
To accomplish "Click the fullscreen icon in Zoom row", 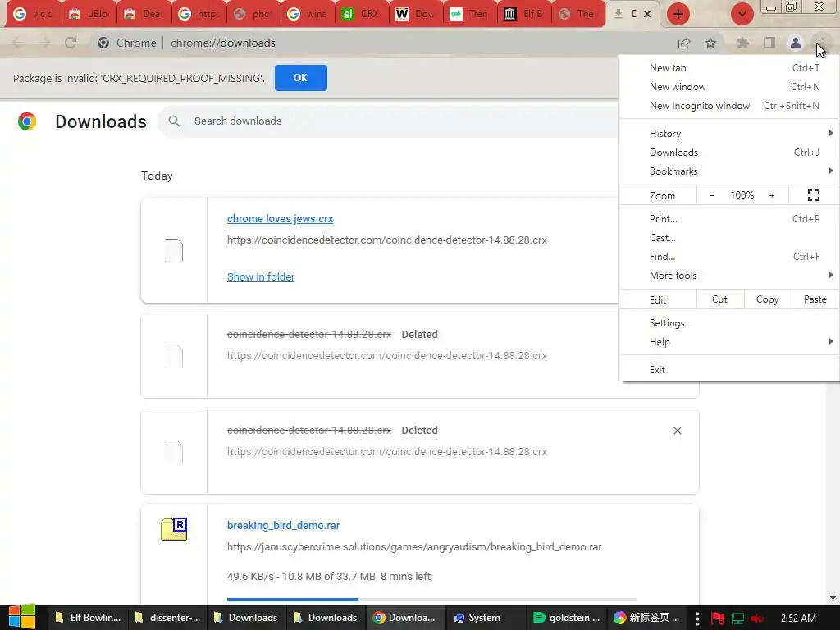I will point(813,195).
